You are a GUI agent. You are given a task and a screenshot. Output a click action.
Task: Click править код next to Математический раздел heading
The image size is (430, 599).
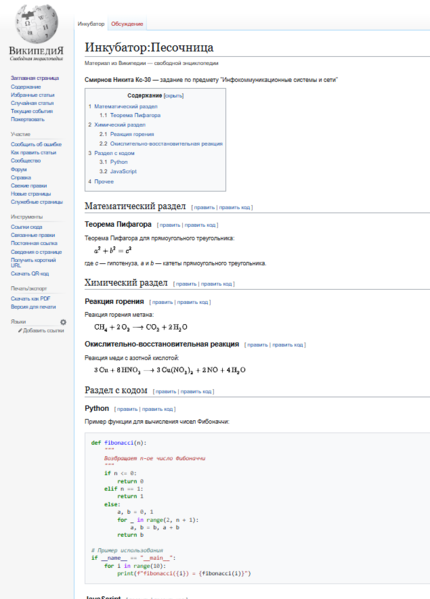(234, 207)
